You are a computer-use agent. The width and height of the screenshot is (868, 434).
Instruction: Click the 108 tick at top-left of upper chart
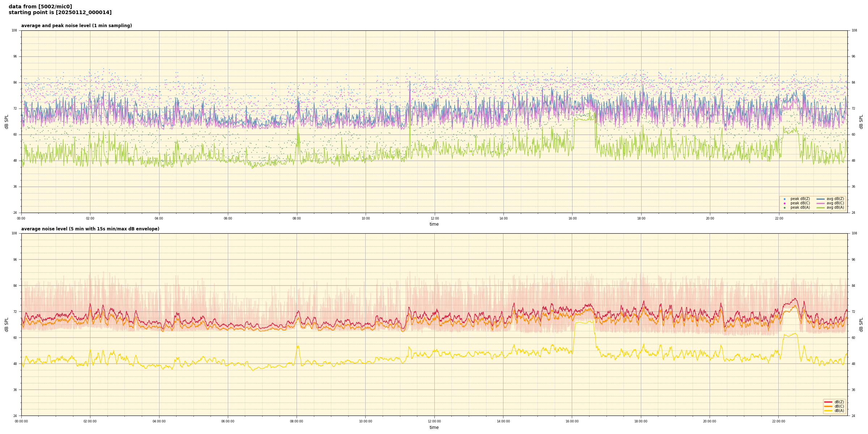tap(14, 30)
